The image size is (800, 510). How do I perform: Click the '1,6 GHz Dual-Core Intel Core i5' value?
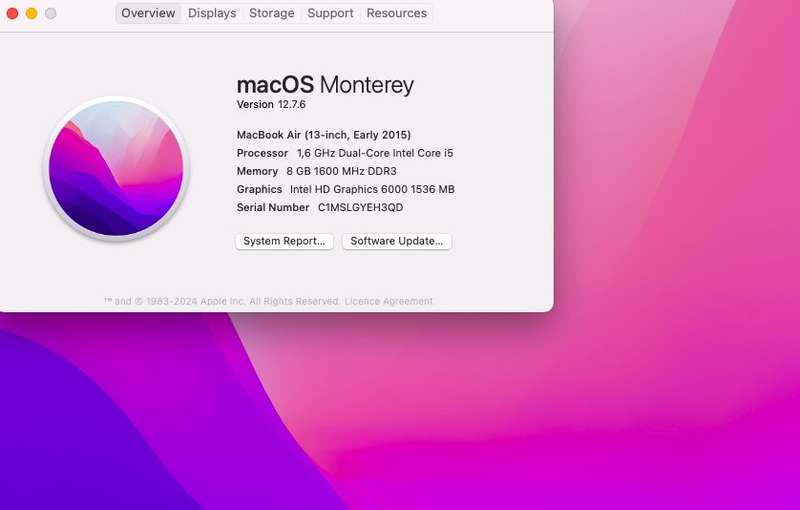(375, 153)
